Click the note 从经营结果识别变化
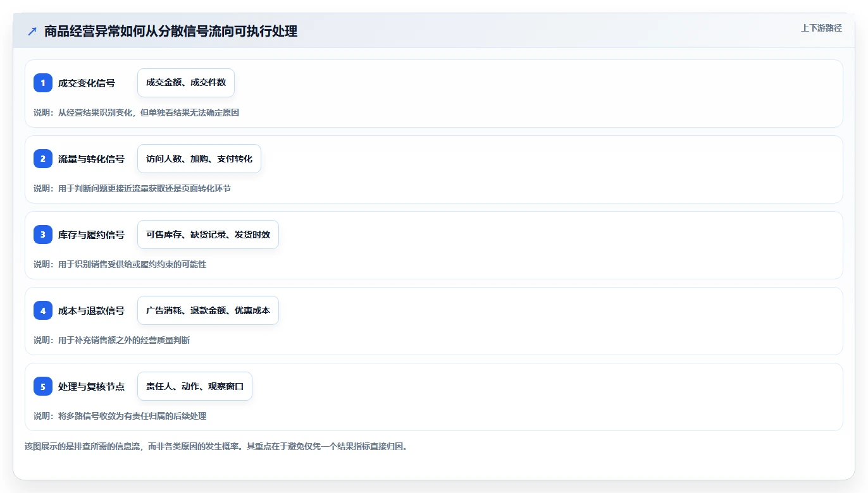 96,113
